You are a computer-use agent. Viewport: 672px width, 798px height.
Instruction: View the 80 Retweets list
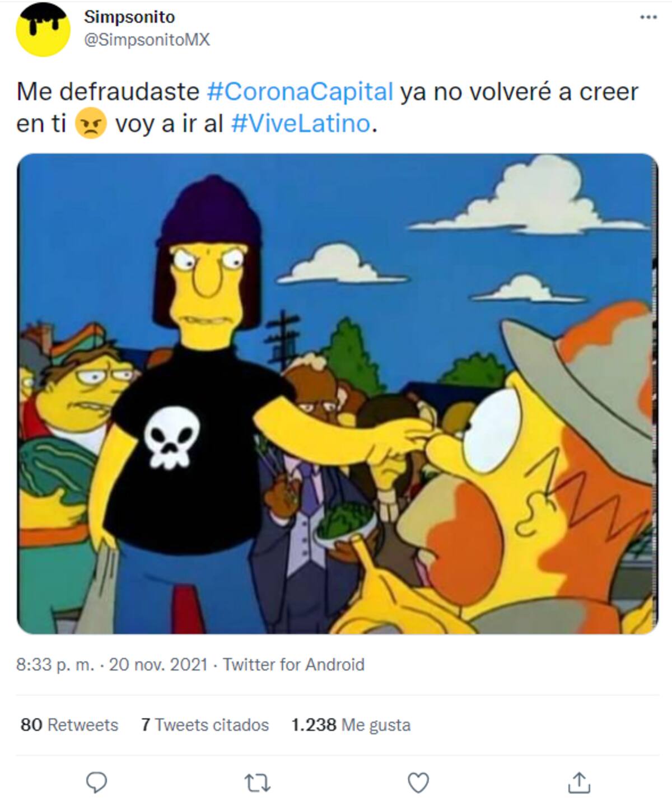(69, 725)
